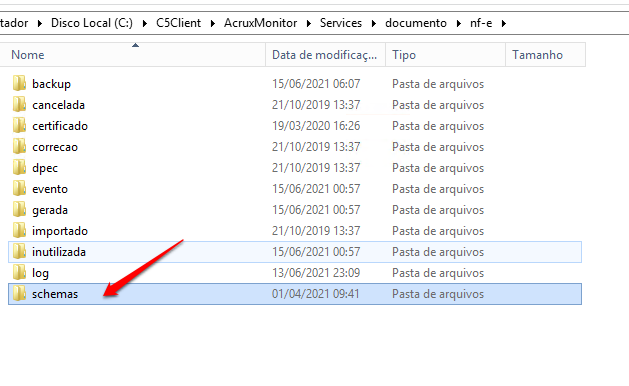629x386 pixels.
Task: Select the certificado folder name
Action: click(60, 126)
